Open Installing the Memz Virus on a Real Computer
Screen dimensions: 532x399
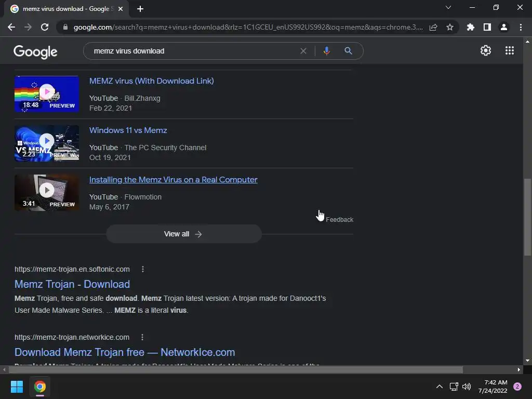pos(174,179)
